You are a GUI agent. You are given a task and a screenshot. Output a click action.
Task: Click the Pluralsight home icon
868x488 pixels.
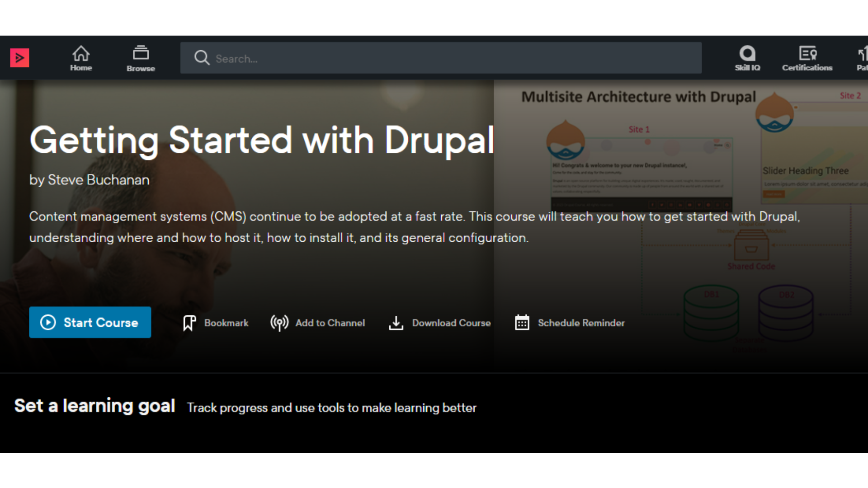(80, 58)
